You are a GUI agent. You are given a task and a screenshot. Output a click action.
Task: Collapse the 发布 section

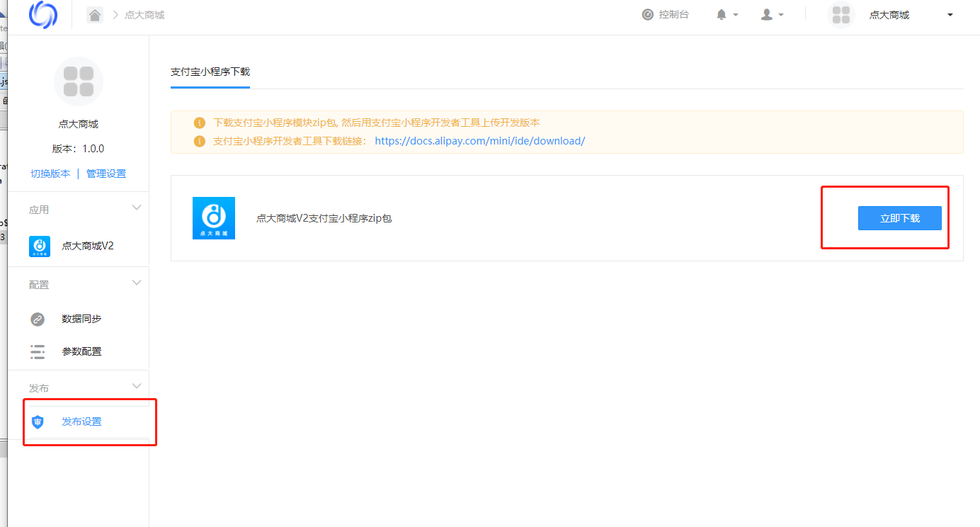[137, 387]
